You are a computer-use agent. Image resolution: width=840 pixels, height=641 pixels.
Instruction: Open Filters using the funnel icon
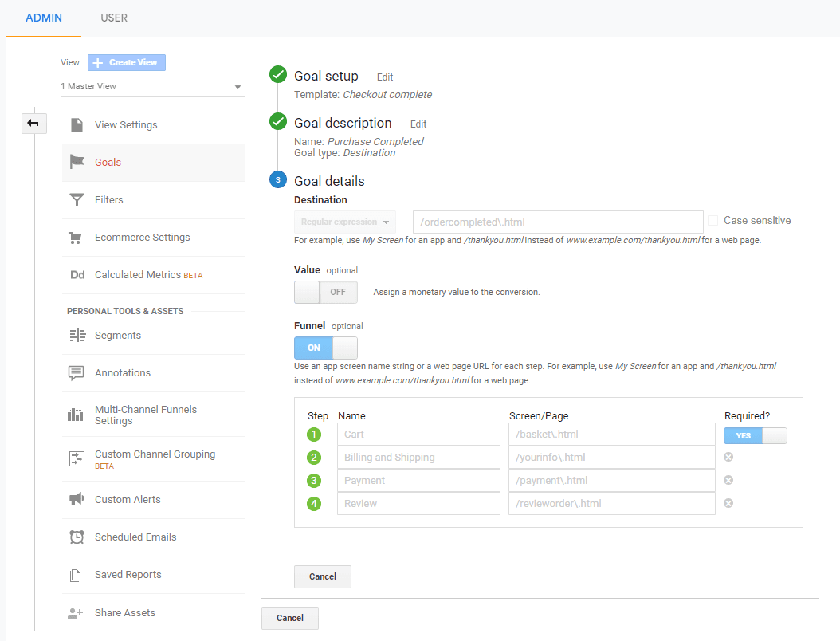77,199
